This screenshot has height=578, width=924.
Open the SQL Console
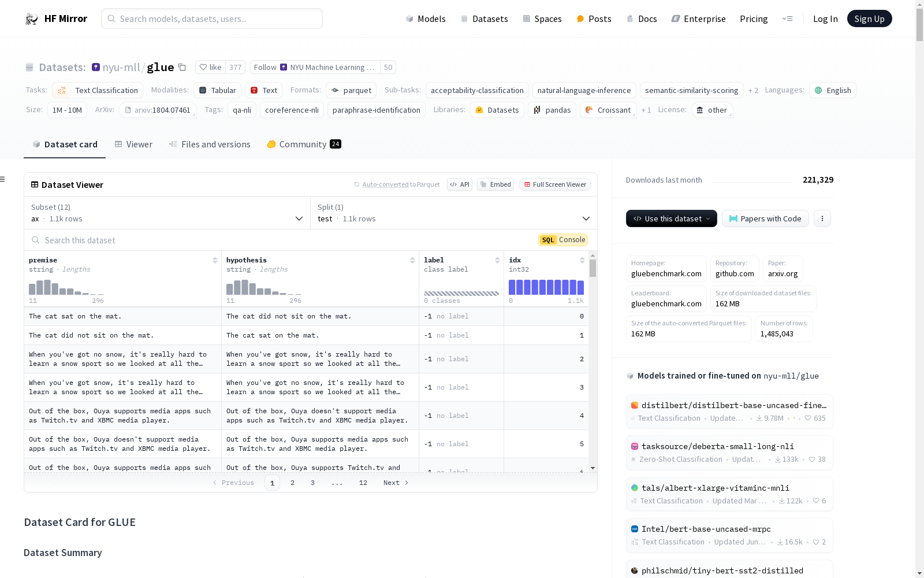pyautogui.click(x=563, y=240)
